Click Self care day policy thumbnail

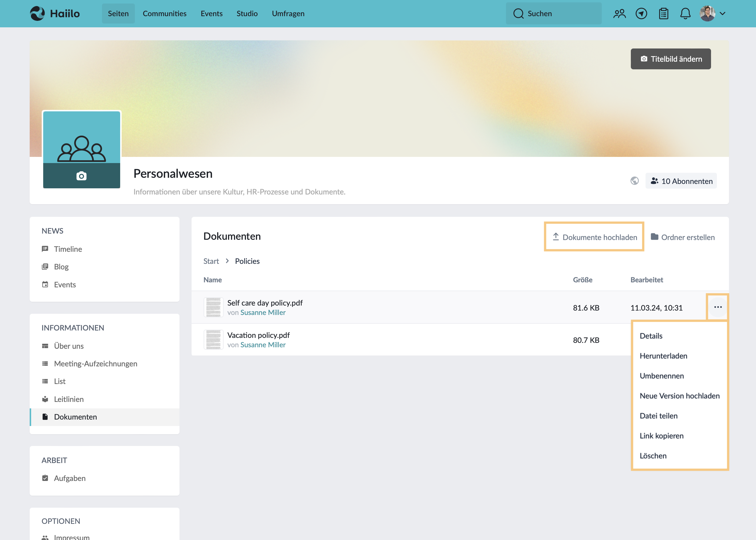tap(213, 307)
